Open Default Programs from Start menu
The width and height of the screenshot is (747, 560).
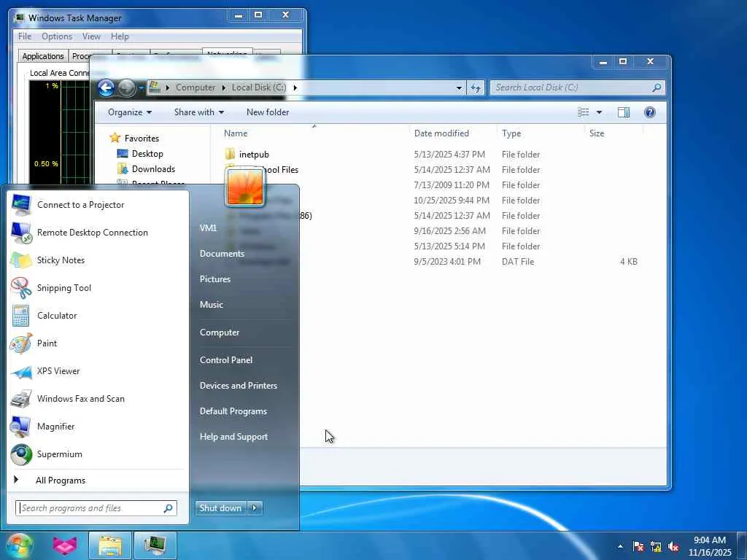click(x=233, y=411)
